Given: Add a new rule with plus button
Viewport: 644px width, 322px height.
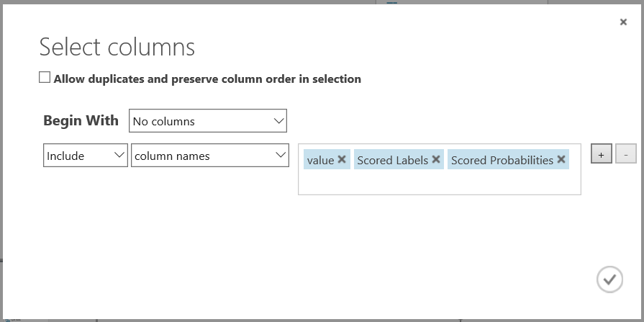Looking at the screenshot, I should click(601, 153).
